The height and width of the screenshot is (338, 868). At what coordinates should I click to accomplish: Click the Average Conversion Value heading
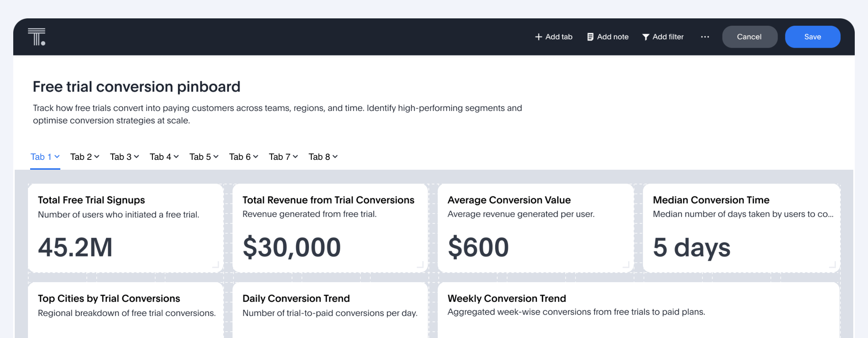(509, 200)
